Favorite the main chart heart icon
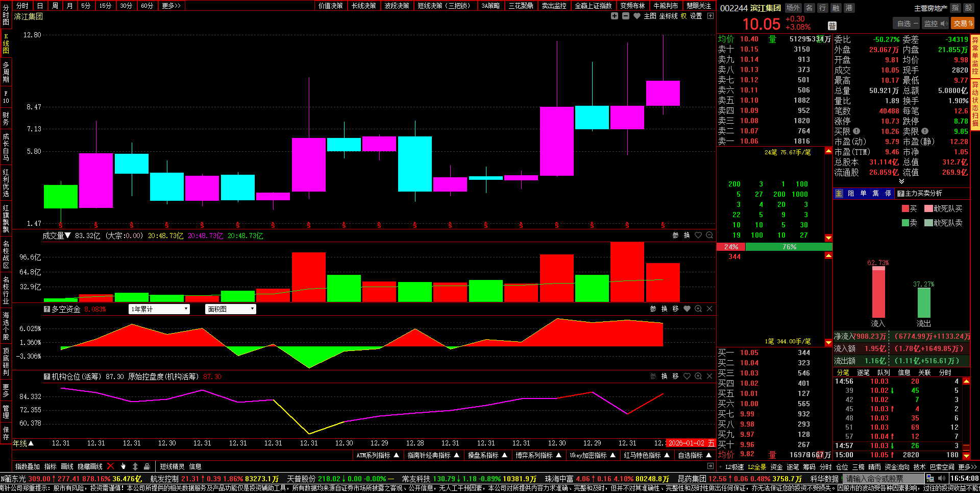Image resolution: width=980 pixels, height=493 pixels. click(x=637, y=16)
